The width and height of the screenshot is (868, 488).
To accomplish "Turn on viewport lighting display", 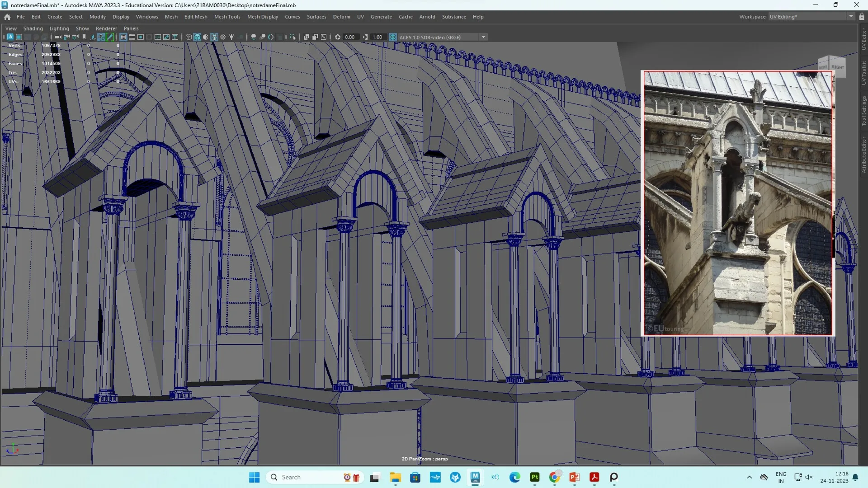I will (232, 37).
